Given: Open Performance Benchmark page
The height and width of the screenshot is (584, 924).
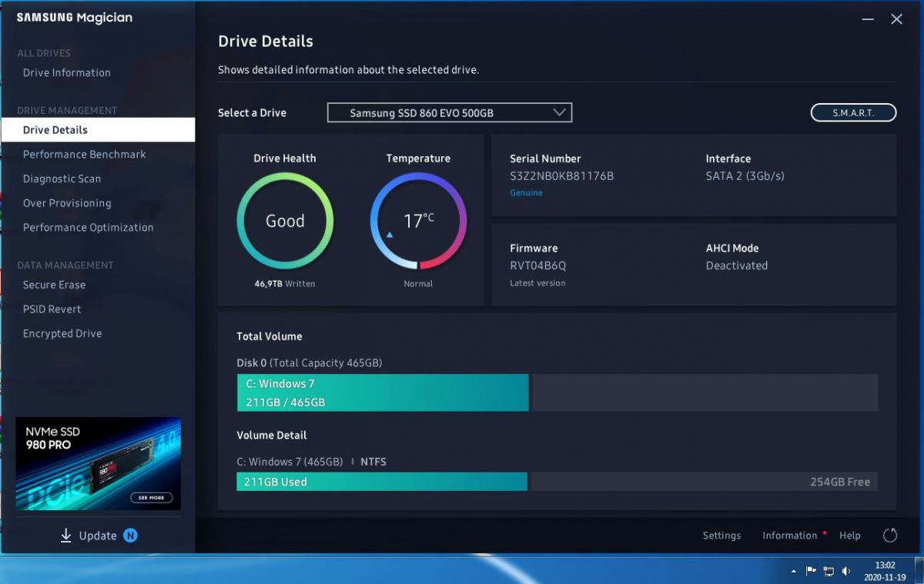Looking at the screenshot, I should (x=85, y=154).
